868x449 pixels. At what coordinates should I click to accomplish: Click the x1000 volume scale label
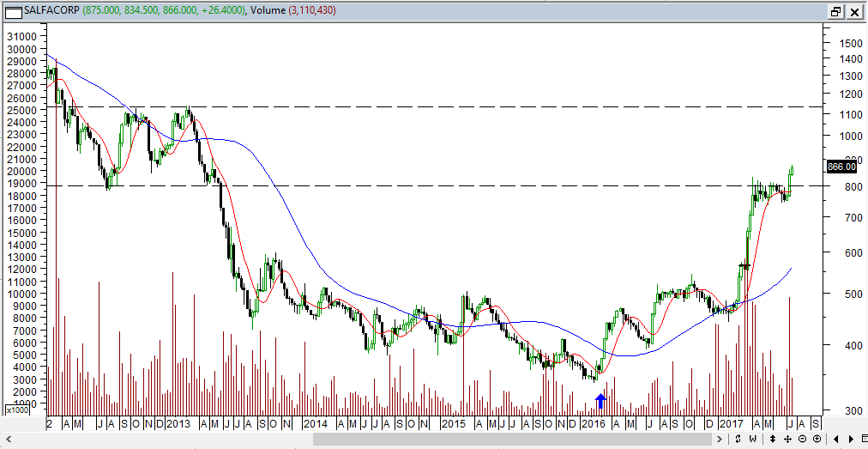click(16, 410)
